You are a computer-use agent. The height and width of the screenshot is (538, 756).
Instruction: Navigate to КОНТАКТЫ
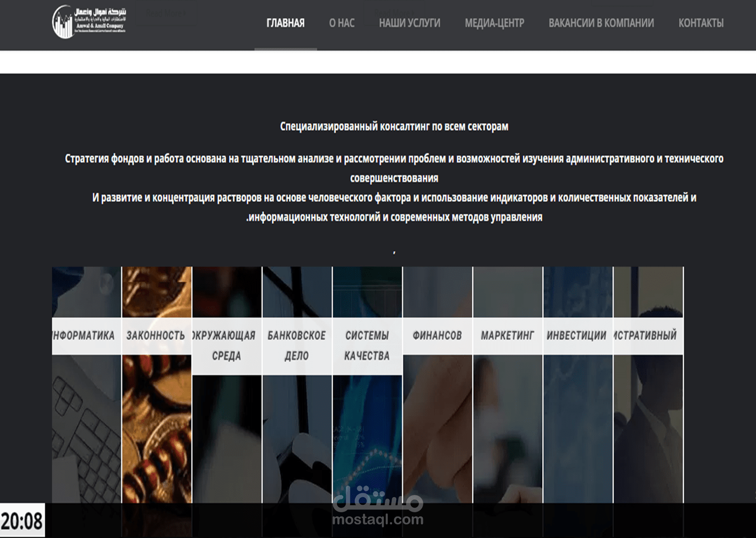[x=701, y=23]
